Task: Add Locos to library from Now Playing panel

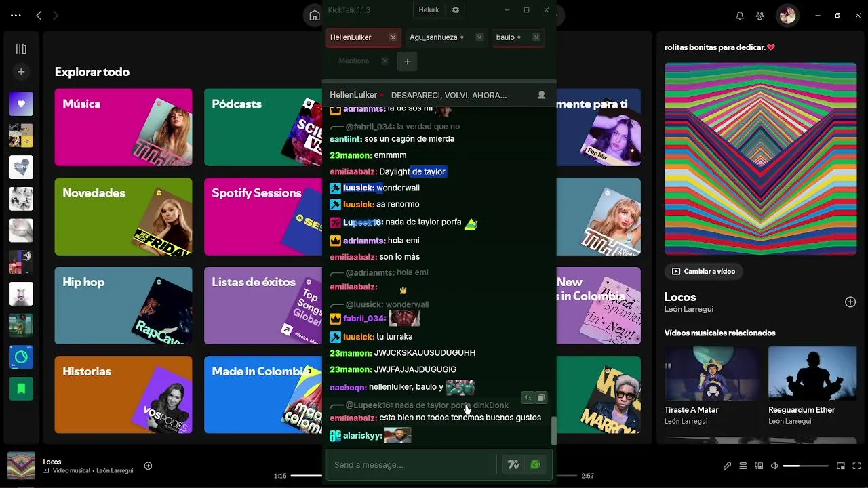Action: pos(850,302)
